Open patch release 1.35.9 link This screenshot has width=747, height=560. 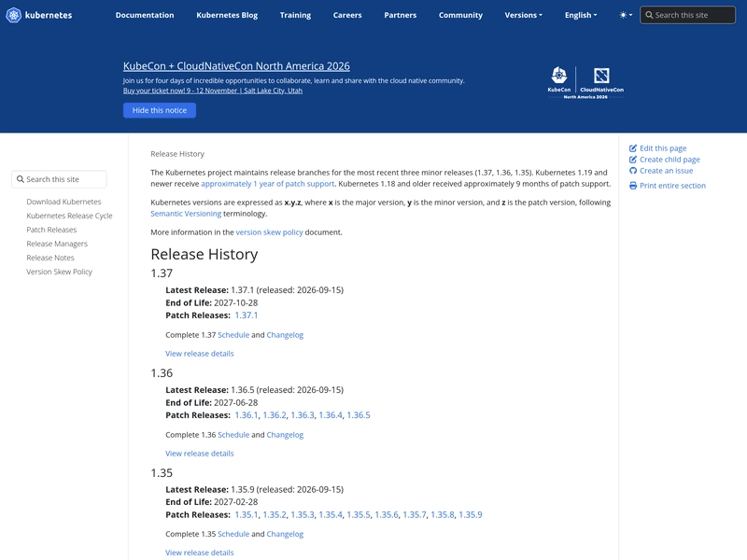click(471, 515)
